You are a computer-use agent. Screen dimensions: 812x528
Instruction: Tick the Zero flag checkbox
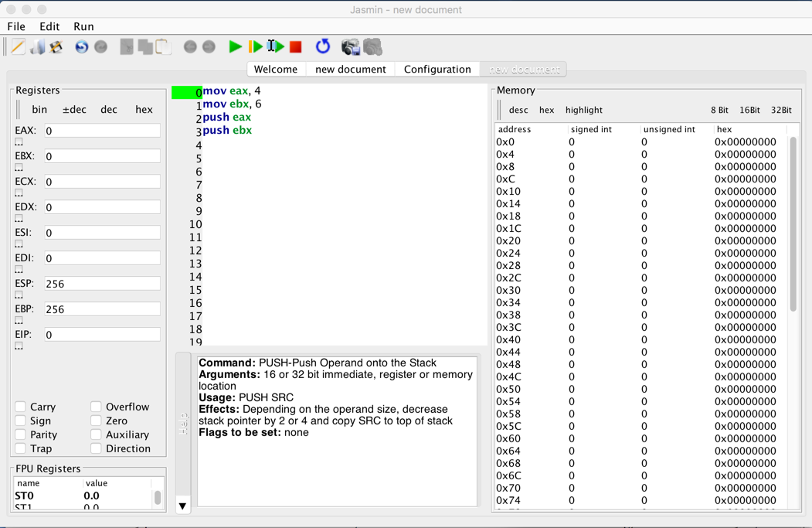pyautogui.click(x=96, y=421)
